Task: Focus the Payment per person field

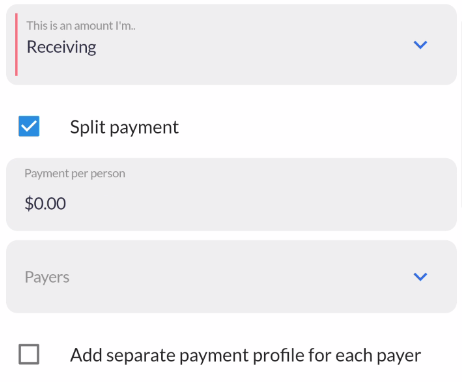Action: [x=231, y=195]
